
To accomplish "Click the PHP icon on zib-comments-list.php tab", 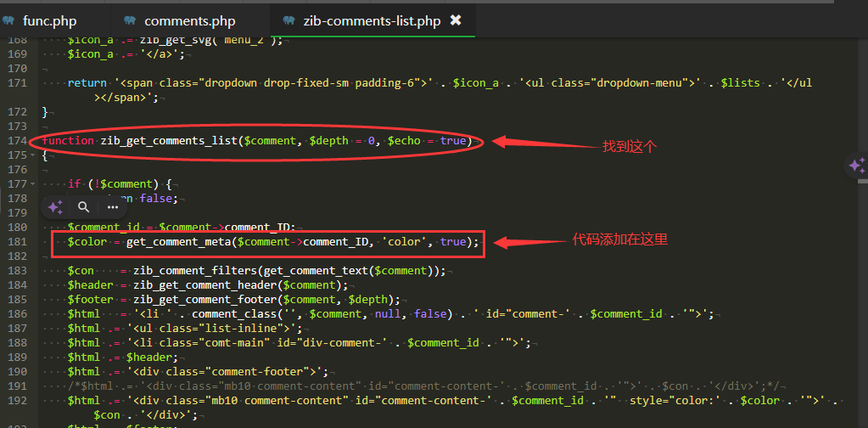I will click(x=289, y=20).
